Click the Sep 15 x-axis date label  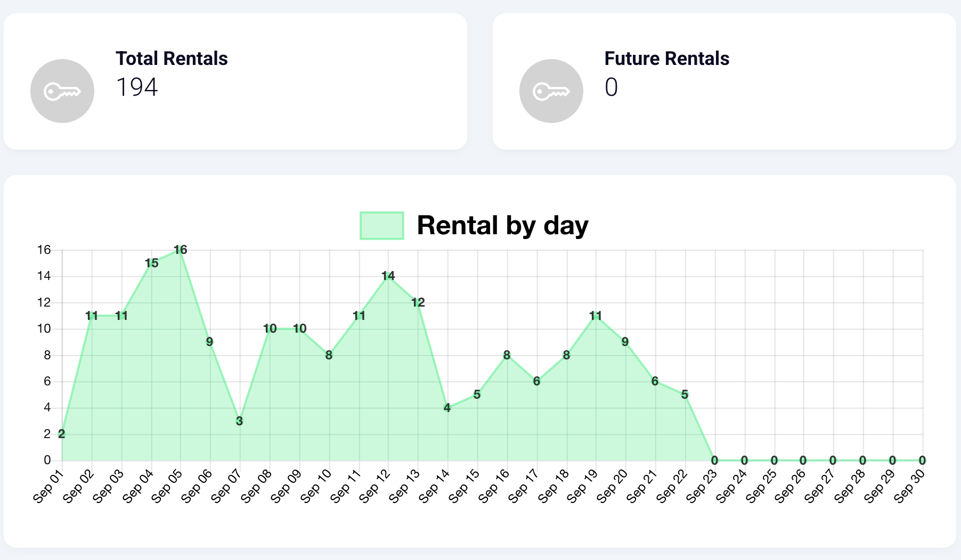pyautogui.click(x=465, y=486)
